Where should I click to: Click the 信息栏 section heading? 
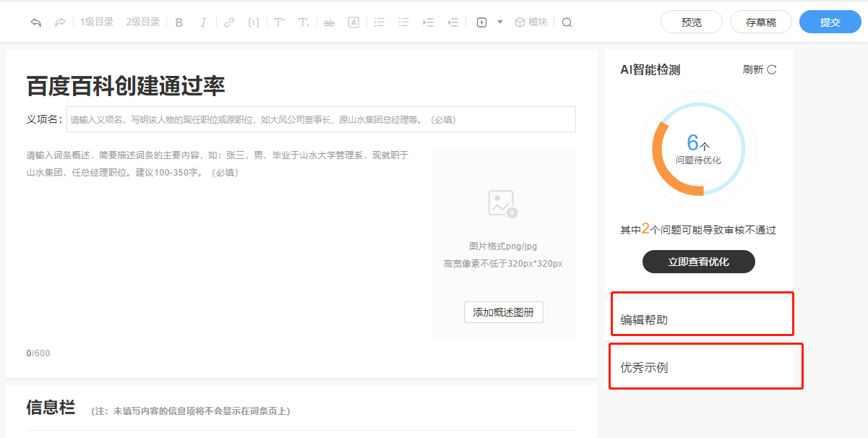pyautogui.click(x=51, y=408)
